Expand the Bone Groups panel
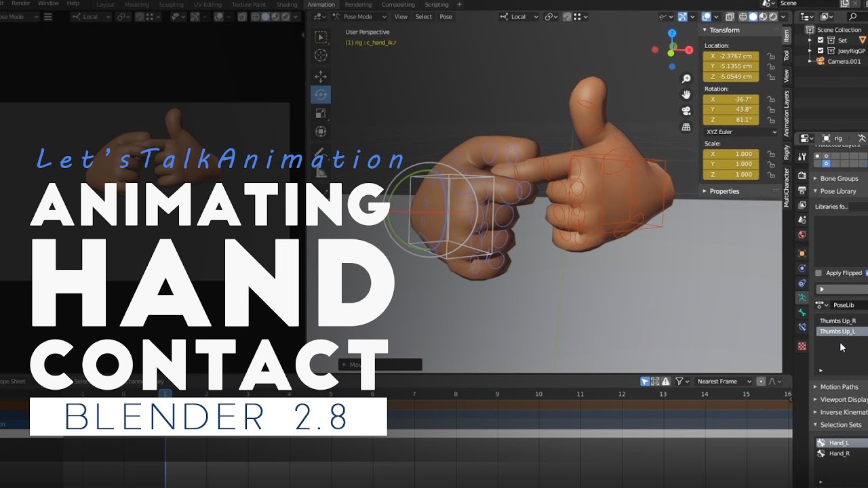This screenshot has height=488, width=868. (x=839, y=178)
